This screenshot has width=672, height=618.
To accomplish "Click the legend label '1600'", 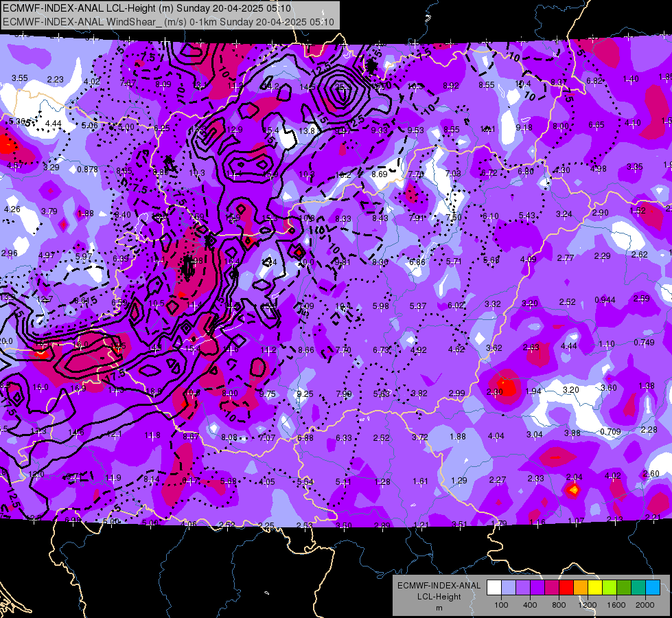I will click(x=616, y=605).
